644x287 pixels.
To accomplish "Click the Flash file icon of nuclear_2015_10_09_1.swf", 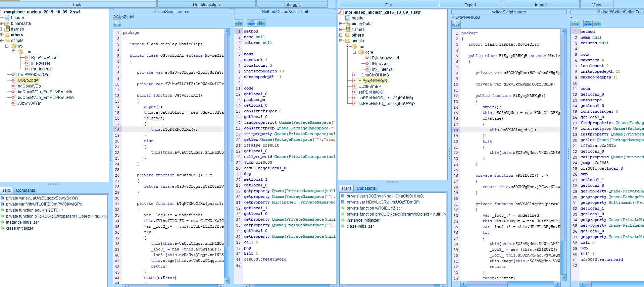I will 341,12.
